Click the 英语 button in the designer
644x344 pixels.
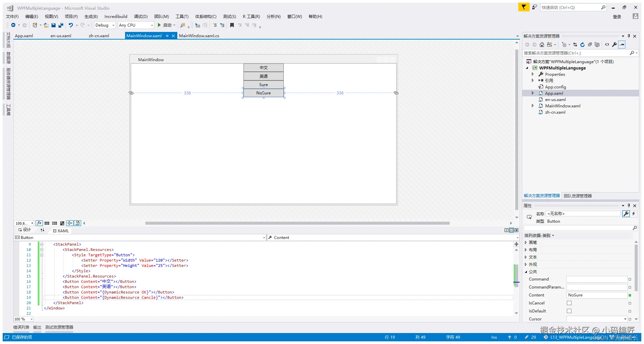tap(263, 76)
